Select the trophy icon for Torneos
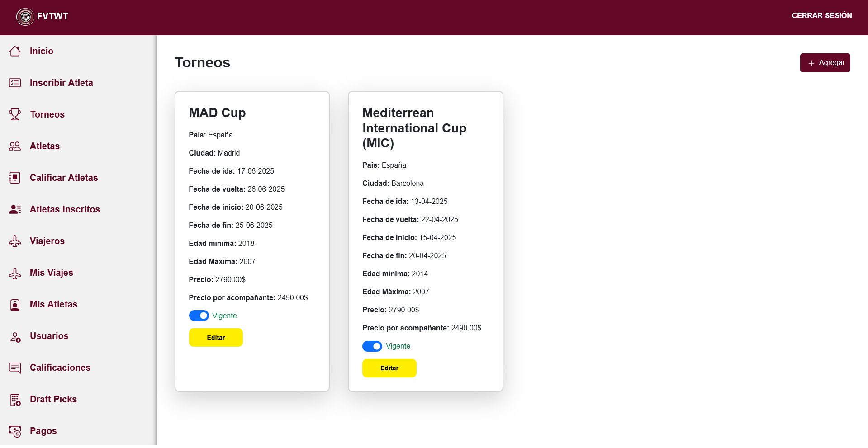 [15, 114]
